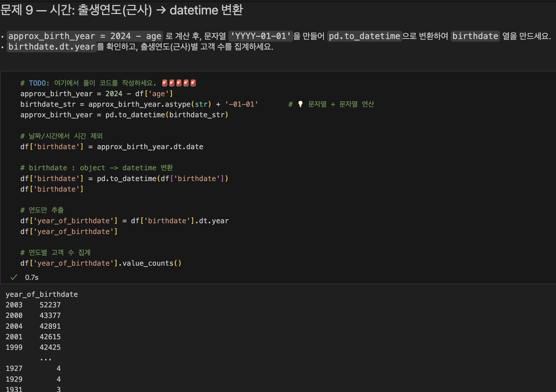Click the TODO keyword in the first comment
The height and width of the screenshot is (392, 556).
pos(37,83)
